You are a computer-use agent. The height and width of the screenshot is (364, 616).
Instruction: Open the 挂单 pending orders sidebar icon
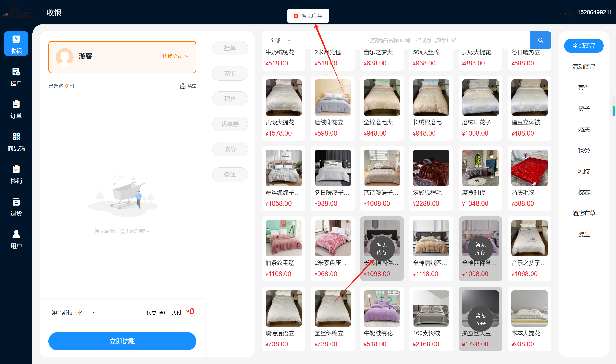point(16,77)
